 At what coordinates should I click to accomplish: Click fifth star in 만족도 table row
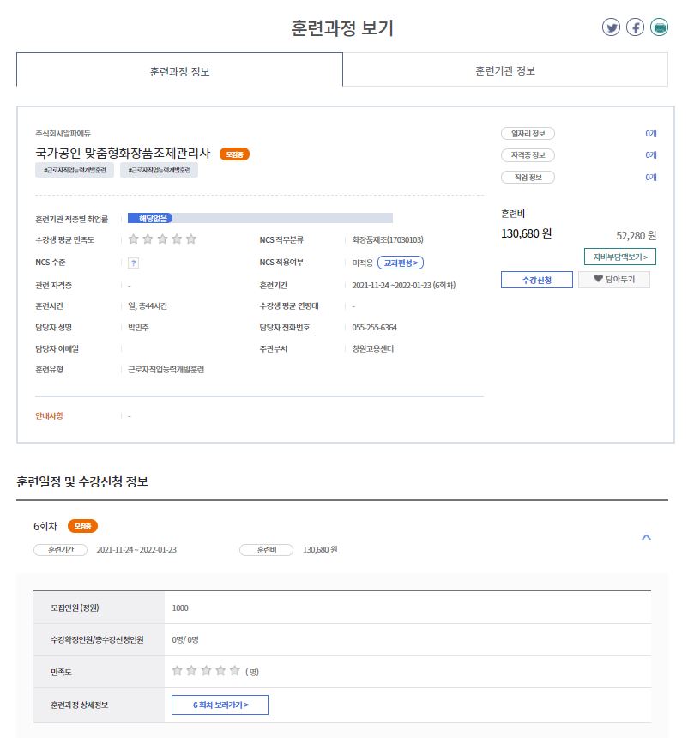point(234,671)
